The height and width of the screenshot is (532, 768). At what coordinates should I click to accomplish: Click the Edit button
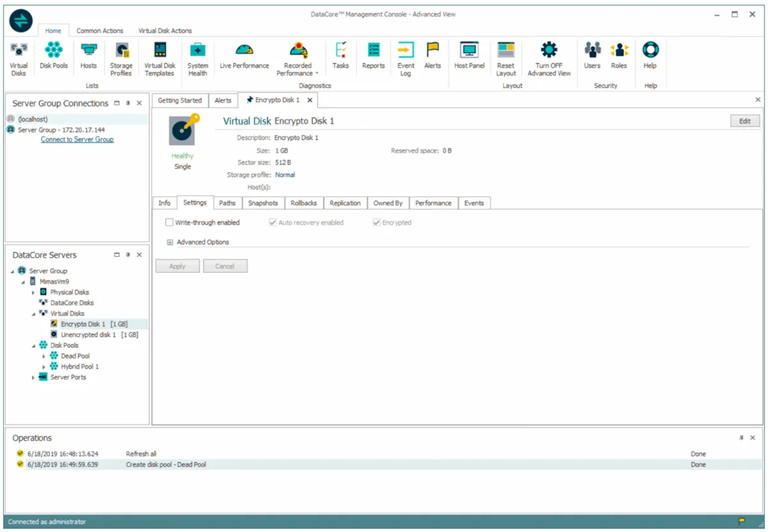point(745,121)
